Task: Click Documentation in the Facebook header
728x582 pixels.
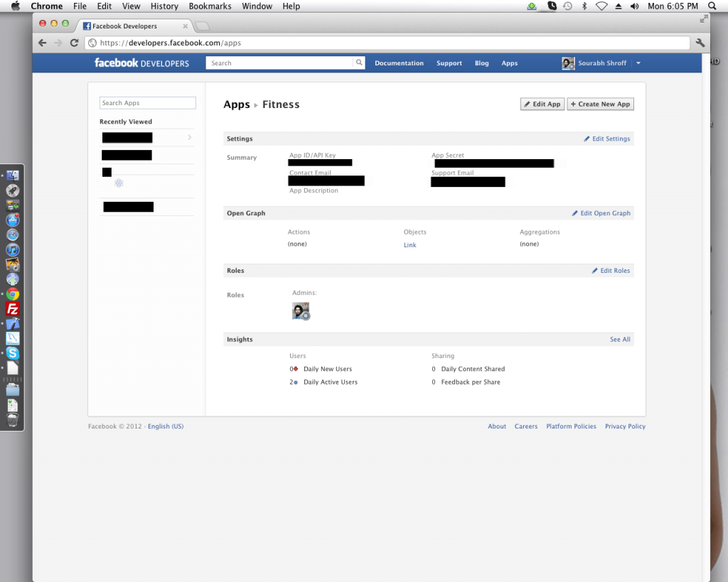Action: pos(400,63)
